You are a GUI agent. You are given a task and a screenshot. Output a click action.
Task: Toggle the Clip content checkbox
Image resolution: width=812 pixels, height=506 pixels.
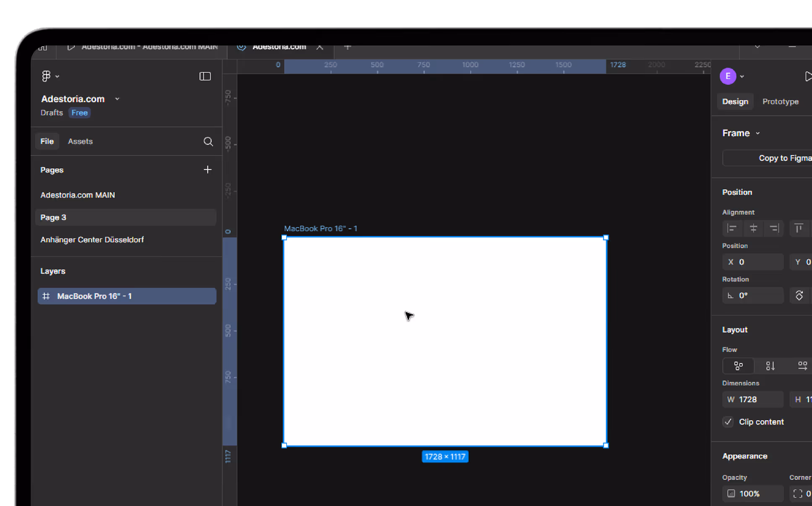click(728, 422)
